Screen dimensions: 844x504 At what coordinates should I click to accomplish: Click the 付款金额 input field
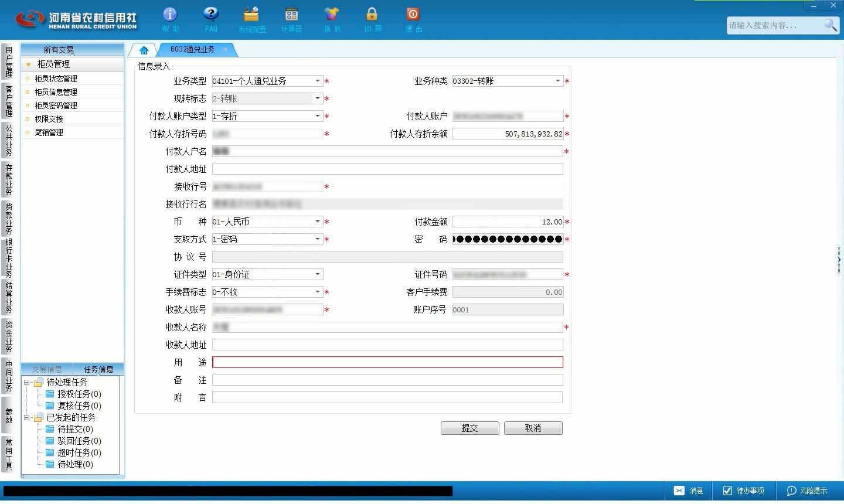click(x=508, y=222)
